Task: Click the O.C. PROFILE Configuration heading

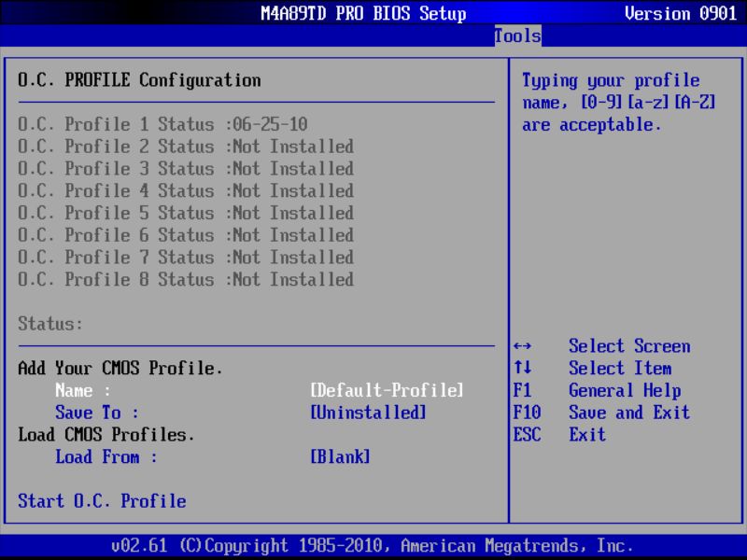Action: click(x=137, y=80)
